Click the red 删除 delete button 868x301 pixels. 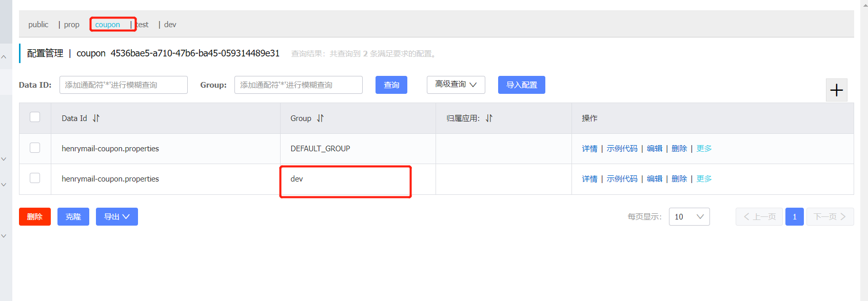(34, 216)
